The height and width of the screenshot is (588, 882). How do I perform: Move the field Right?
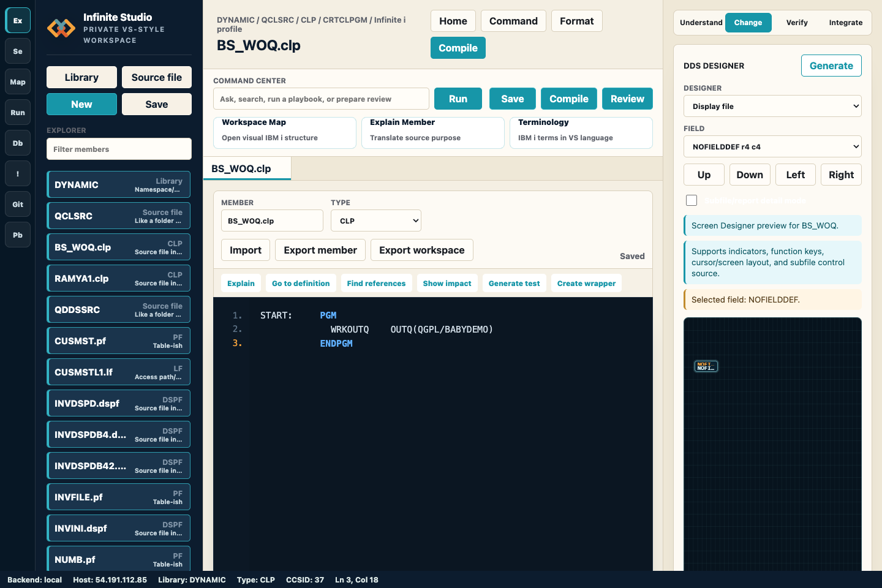[x=841, y=175]
